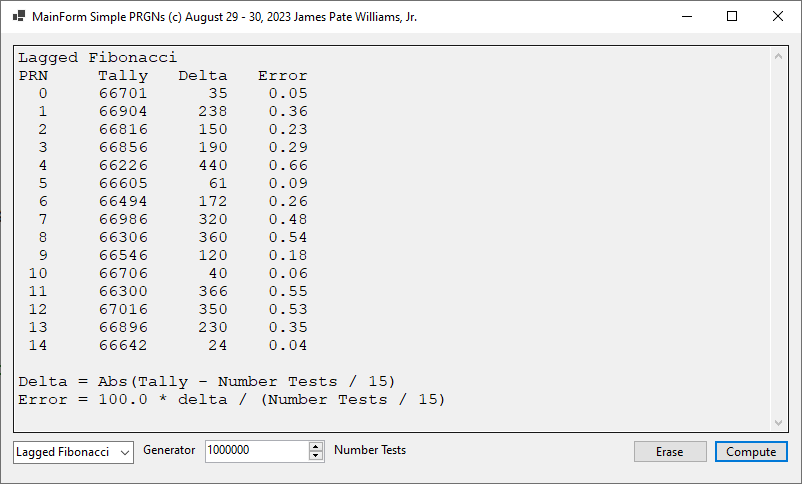
Task: Click the results scrollbar down arrow
Action: pyautogui.click(x=780, y=423)
